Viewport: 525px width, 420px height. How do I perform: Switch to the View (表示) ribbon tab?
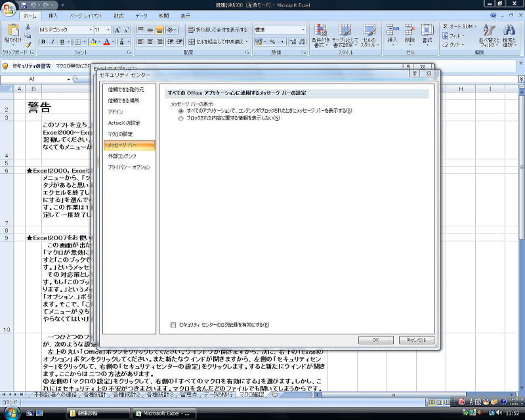(x=186, y=16)
